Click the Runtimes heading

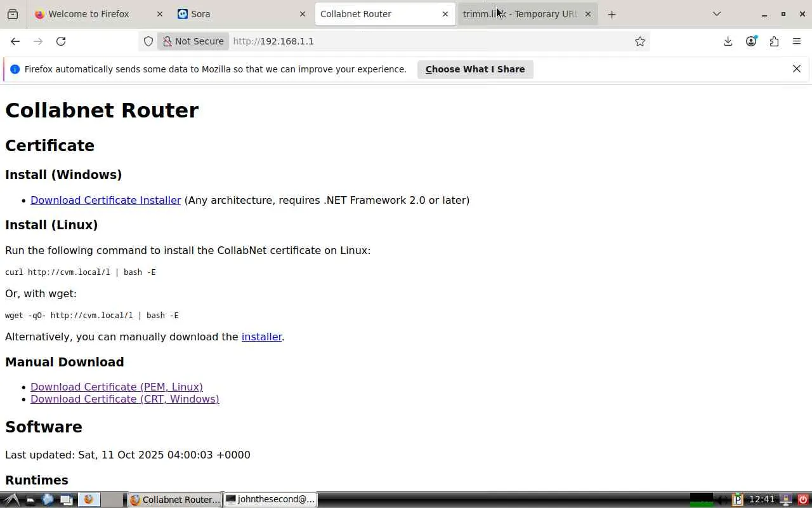37,480
